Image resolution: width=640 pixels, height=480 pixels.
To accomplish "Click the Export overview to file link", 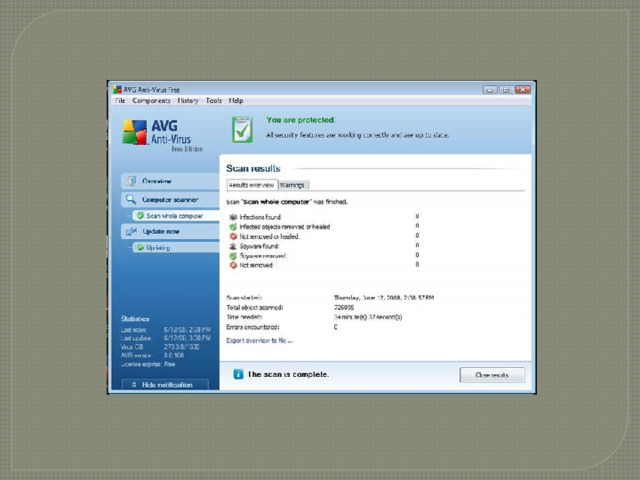I will [x=260, y=340].
